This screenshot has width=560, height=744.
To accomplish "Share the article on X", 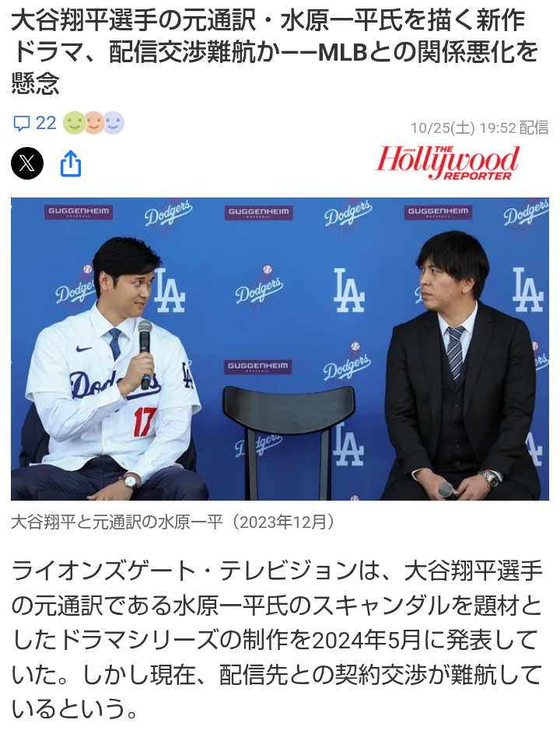I will coord(27,164).
